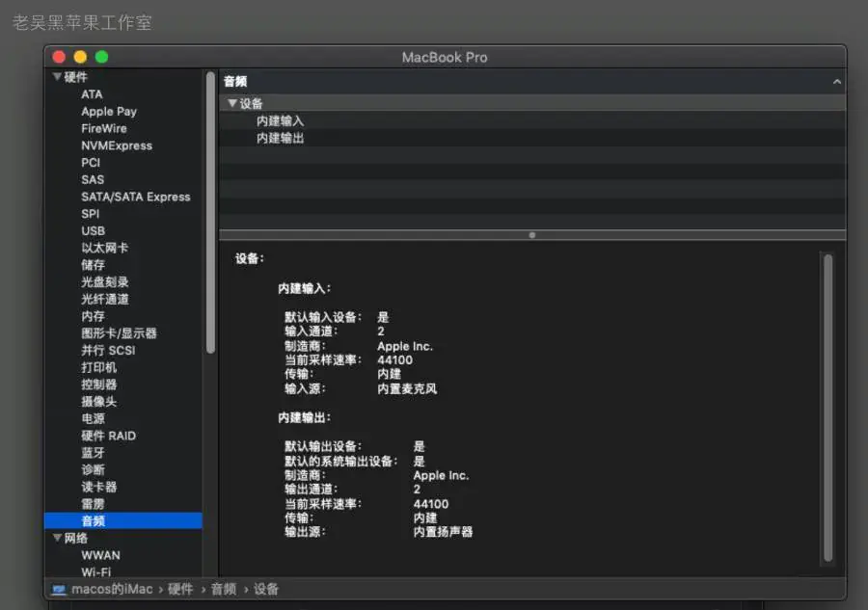Close the MacBook Pro window

59,57
